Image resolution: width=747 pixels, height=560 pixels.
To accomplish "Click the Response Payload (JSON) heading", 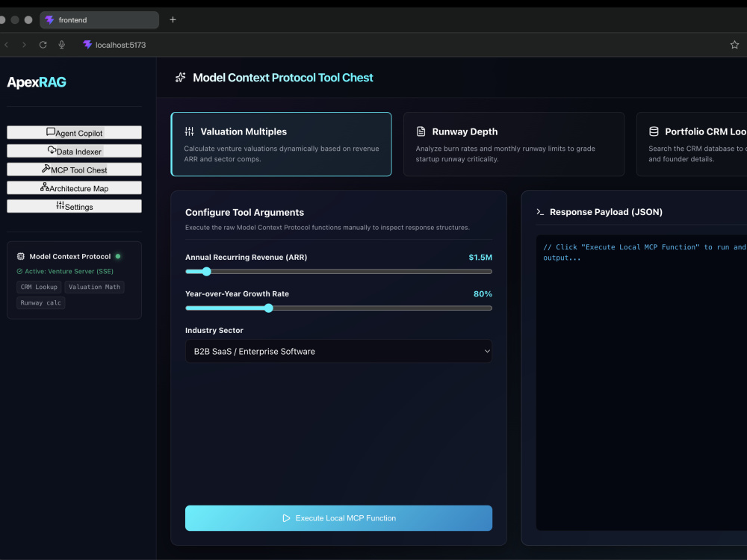I will click(606, 212).
